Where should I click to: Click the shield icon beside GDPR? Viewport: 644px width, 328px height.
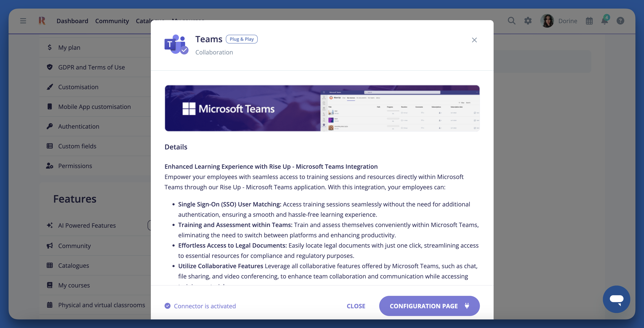pyautogui.click(x=49, y=67)
